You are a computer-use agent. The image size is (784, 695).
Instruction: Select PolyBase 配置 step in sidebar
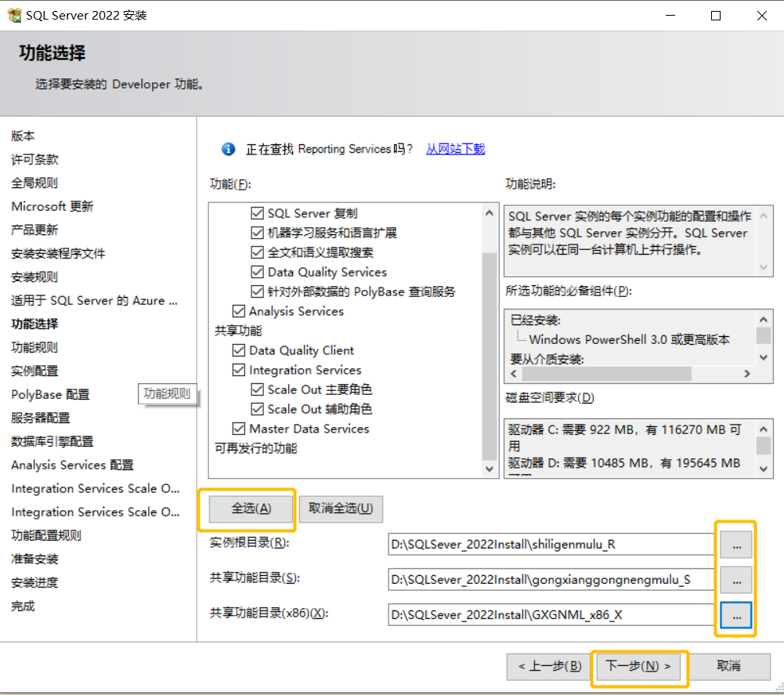click(50, 395)
